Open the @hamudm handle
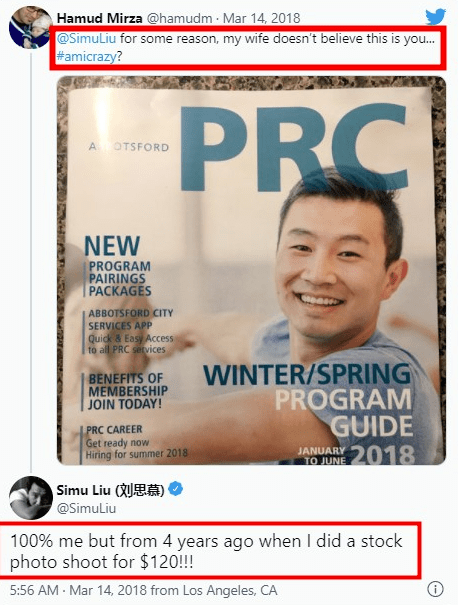This screenshot has height=605, width=458. [179, 18]
